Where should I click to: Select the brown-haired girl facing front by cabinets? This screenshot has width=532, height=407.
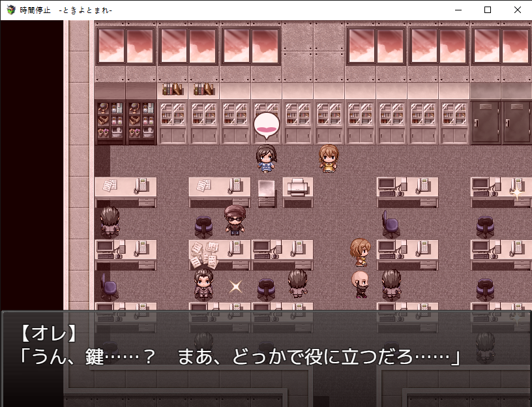pos(329,158)
